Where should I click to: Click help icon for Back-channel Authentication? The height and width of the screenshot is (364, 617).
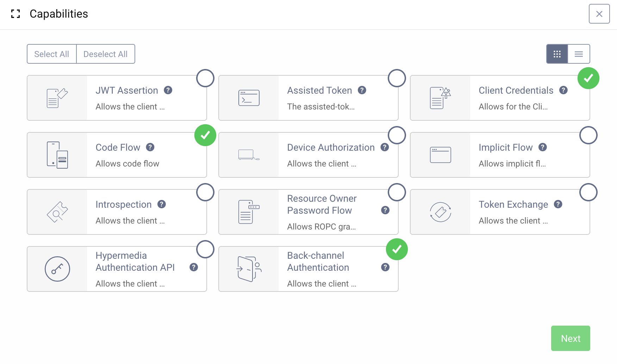(x=385, y=268)
